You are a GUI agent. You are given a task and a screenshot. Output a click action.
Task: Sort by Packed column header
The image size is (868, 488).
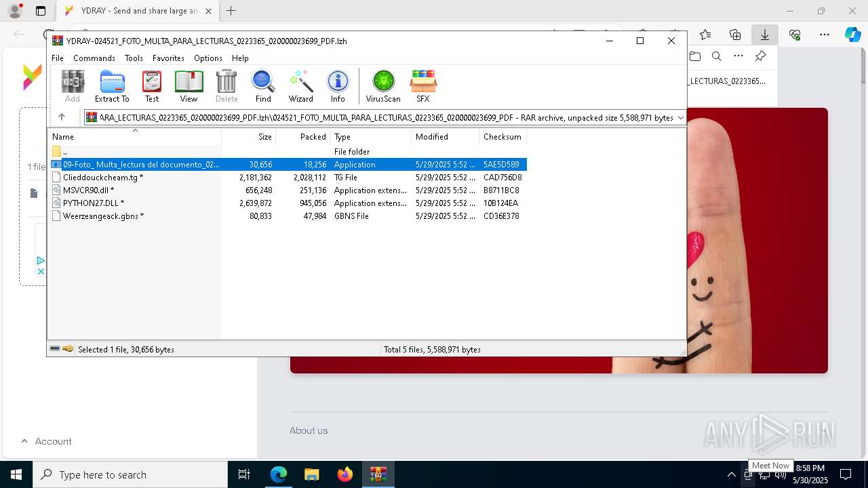[x=302, y=137]
